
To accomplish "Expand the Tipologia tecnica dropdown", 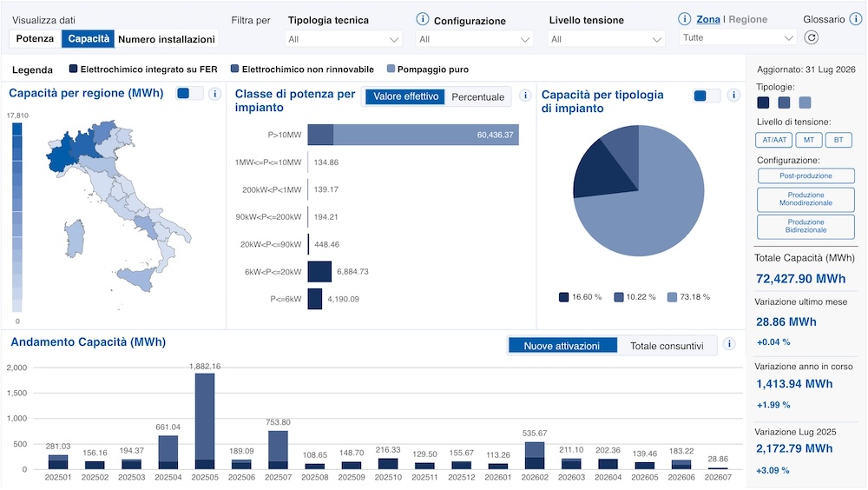I will pyautogui.click(x=343, y=39).
